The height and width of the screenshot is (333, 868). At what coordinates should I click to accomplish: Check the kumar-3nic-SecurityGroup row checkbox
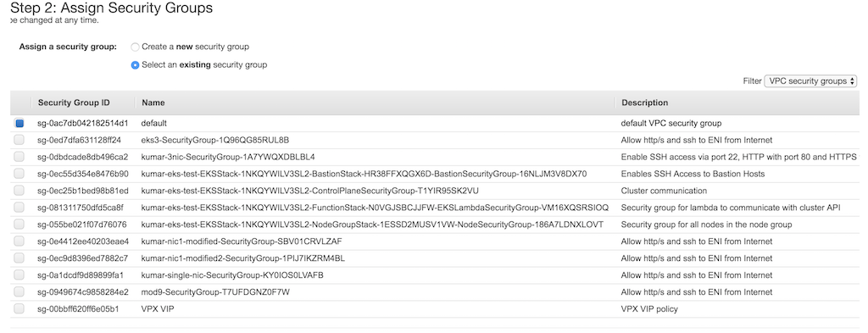pos(19,157)
